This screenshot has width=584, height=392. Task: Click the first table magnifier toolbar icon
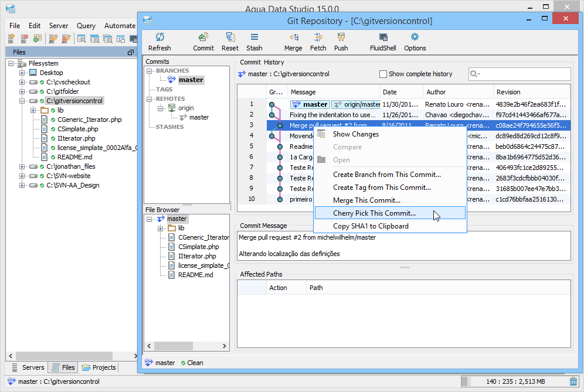pos(82,38)
